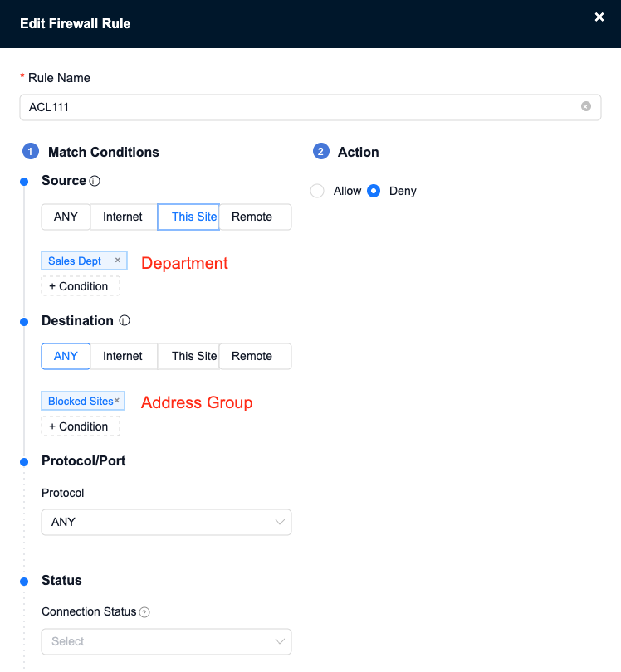Open the Connection Status Select dropdown
Image resolution: width=621 pixels, height=672 pixels.
point(166,641)
